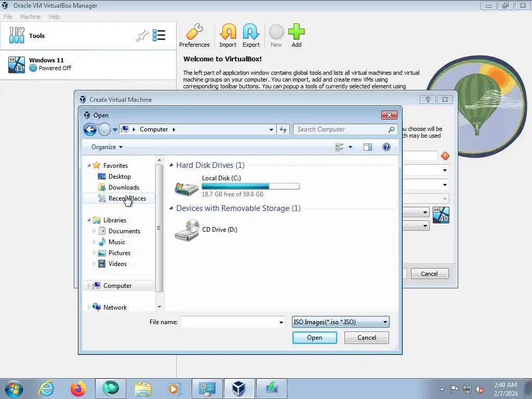Open the Organize dropdown
The image size is (532, 399).
click(x=107, y=147)
